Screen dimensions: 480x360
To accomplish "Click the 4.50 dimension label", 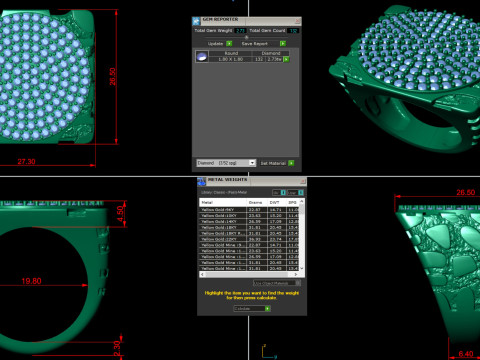I will pyautogui.click(x=120, y=214).
